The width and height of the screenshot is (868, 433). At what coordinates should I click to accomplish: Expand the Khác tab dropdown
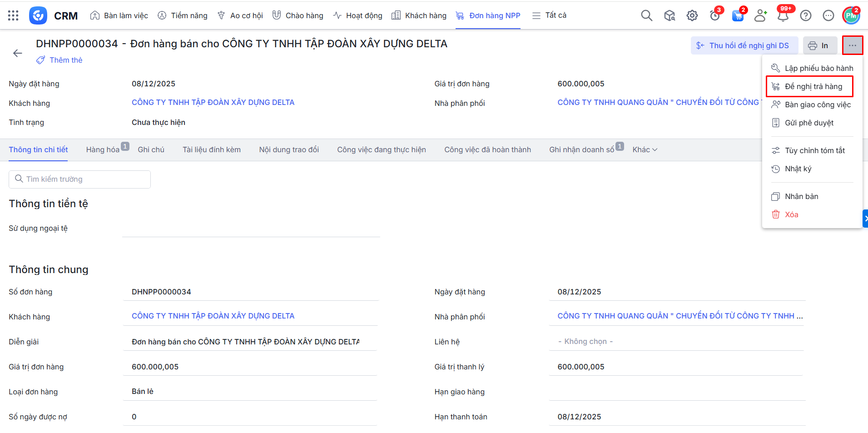pyautogui.click(x=645, y=149)
